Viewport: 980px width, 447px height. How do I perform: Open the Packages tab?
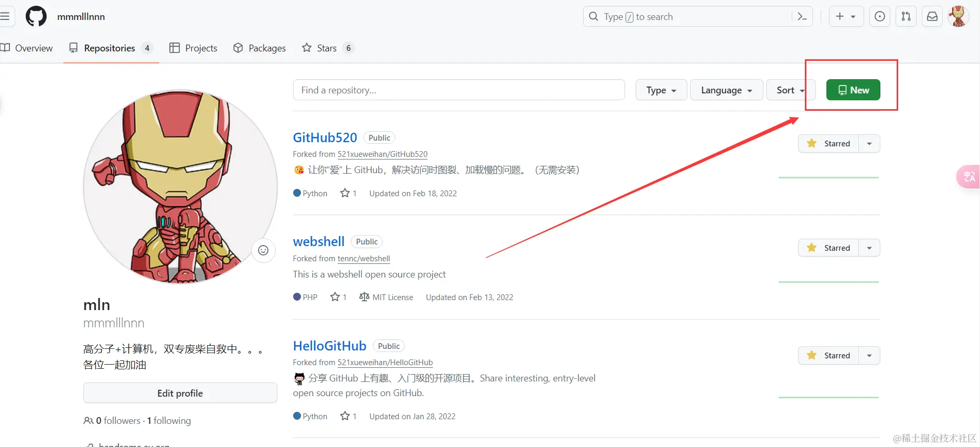click(x=260, y=48)
